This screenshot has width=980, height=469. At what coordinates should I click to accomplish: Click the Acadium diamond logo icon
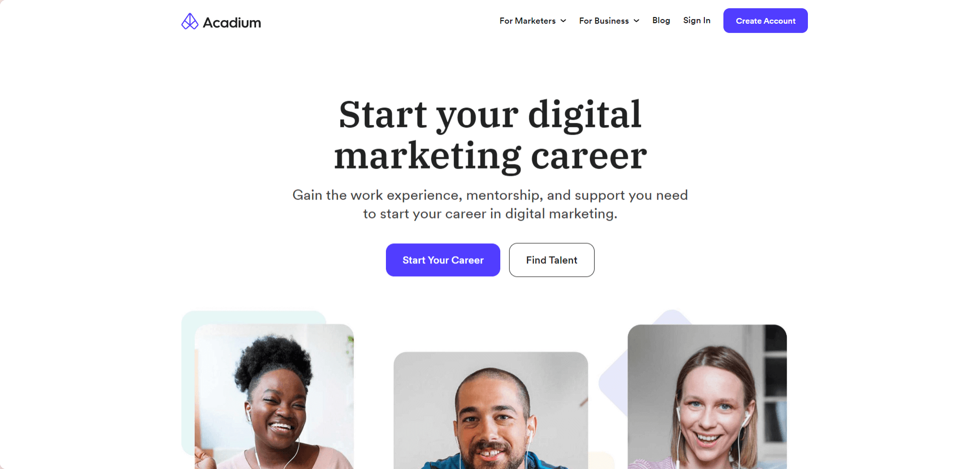[190, 21]
